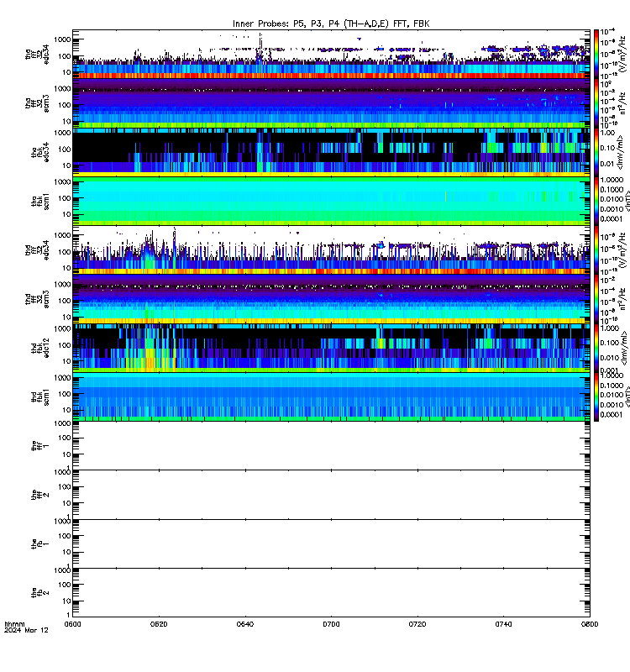The image size is (630, 672).
Task: Click the color bar beside thd fbk scm1 panel
Action: click(596, 396)
